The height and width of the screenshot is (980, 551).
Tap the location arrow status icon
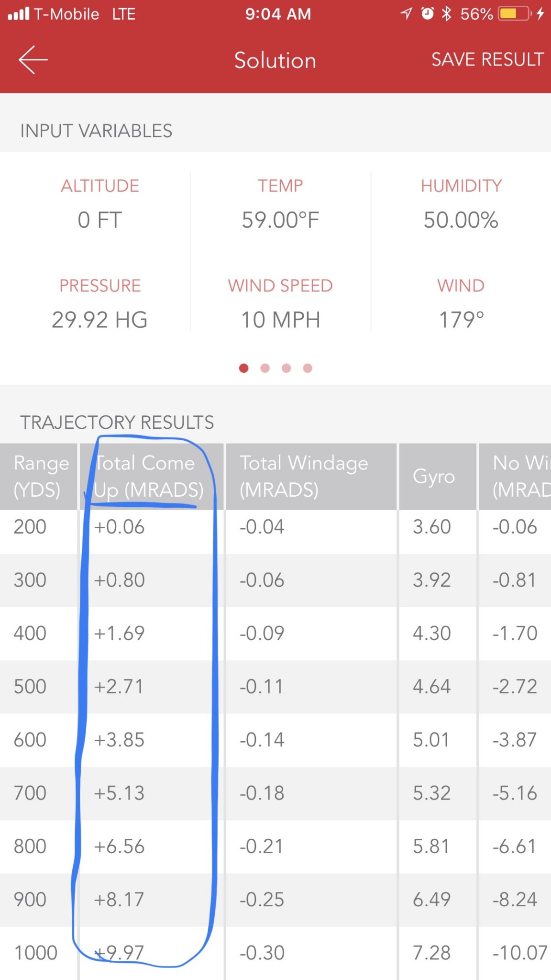pos(406,14)
